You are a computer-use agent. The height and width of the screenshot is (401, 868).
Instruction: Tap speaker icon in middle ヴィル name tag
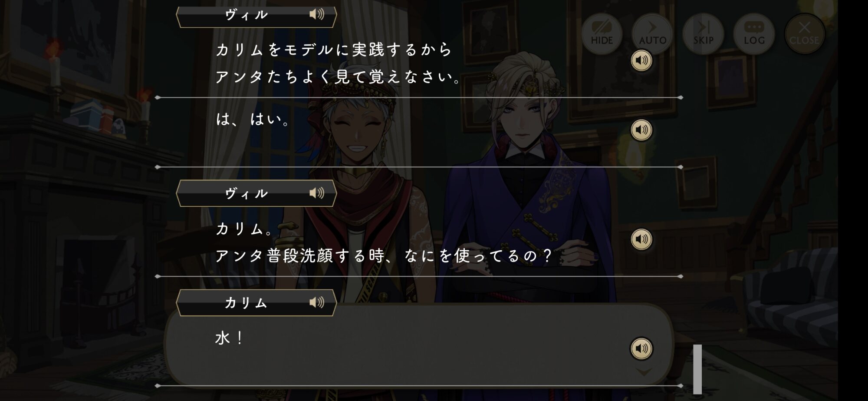317,193
